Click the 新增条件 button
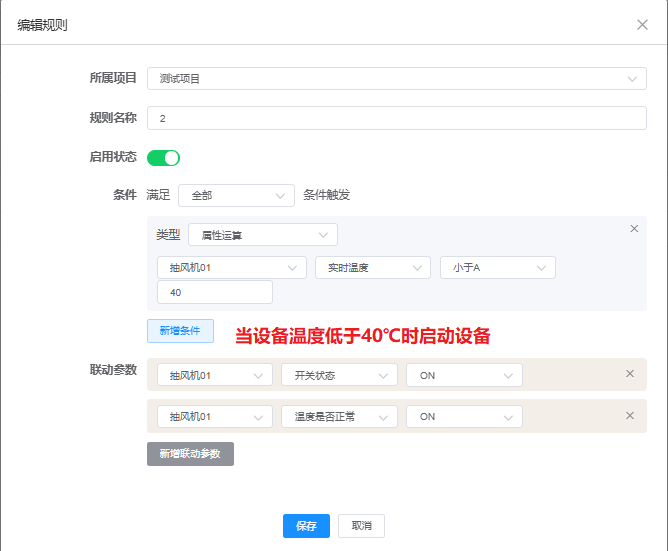The image size is (668, 551). (x=180, y=331)
